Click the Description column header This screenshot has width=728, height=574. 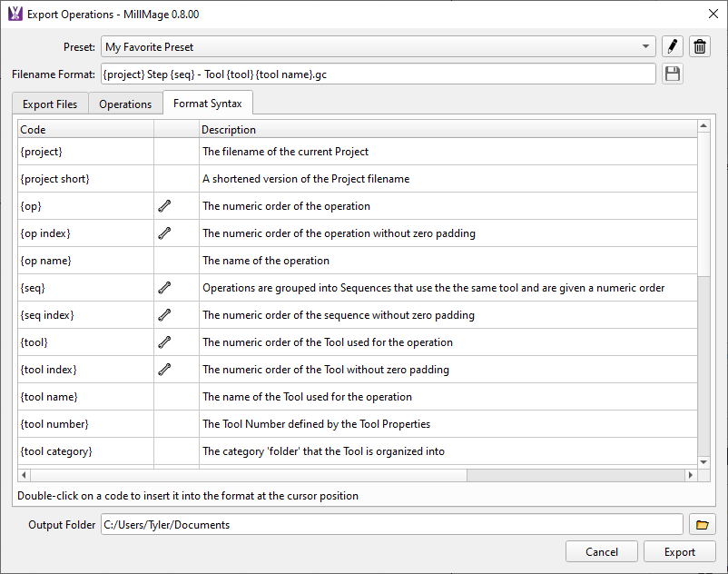pyautogui.click(x=229, y=130)
